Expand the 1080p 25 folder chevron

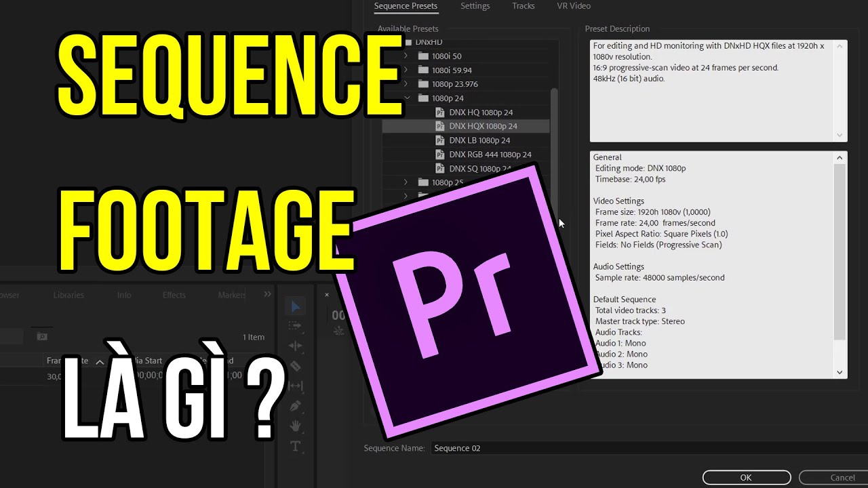pyautogui.click(x=406, y=182)
